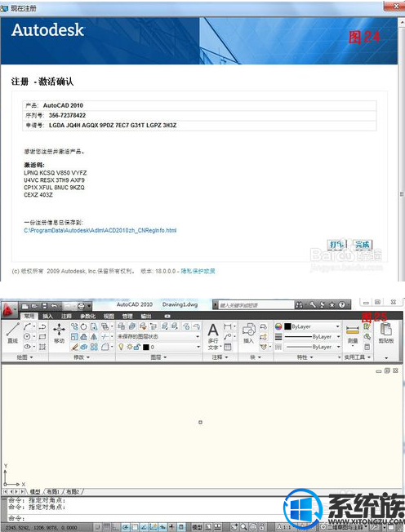Click the search keyword input field
Viewport: 405px width, 532px height.
point(256,304)
